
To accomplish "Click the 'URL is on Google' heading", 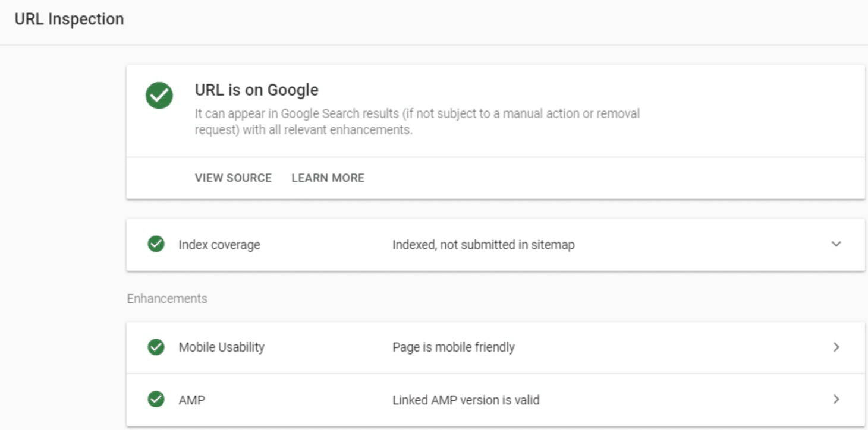I will 257,90.
